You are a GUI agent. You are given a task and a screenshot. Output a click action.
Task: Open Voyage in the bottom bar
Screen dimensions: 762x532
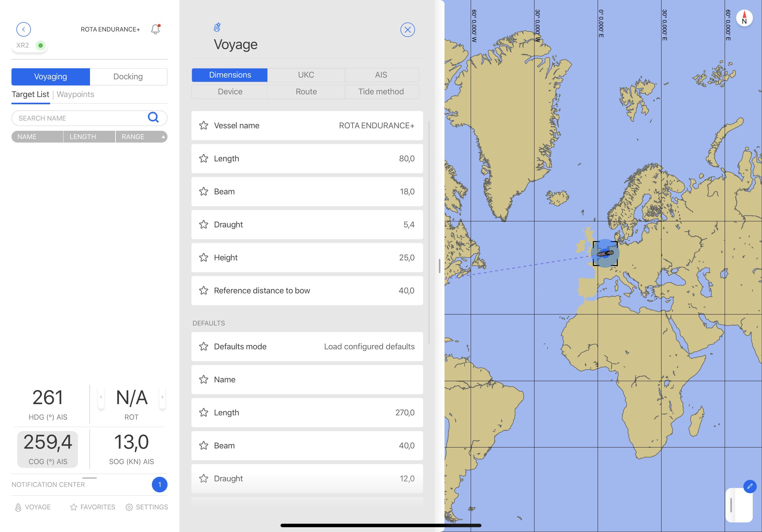pos(33,507)
